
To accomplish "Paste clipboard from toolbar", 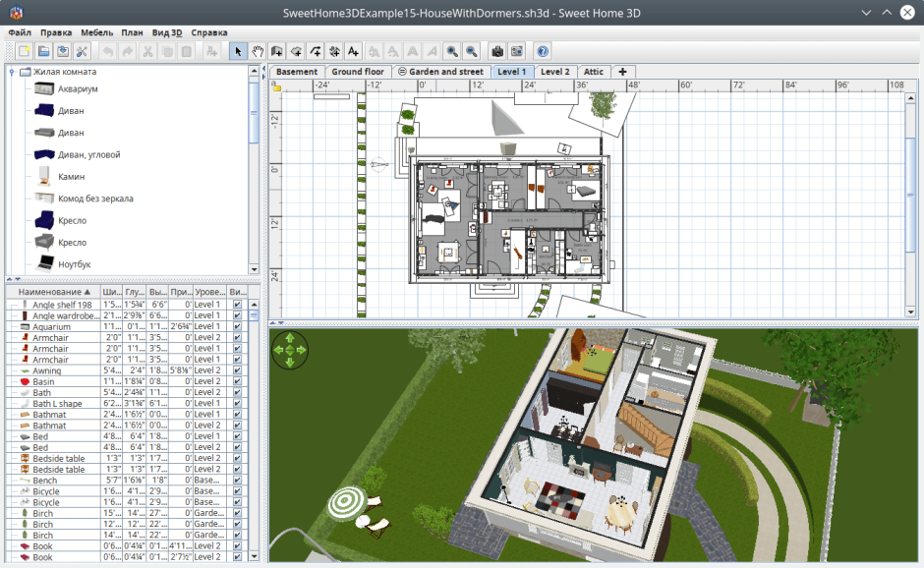I will click(x=186, y=51).
